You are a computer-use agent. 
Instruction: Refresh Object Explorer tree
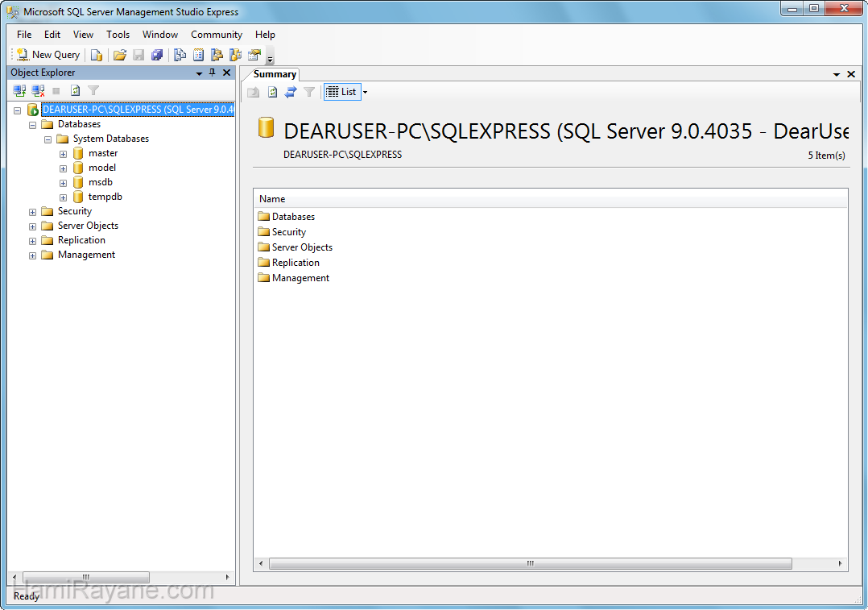[76, 90]
